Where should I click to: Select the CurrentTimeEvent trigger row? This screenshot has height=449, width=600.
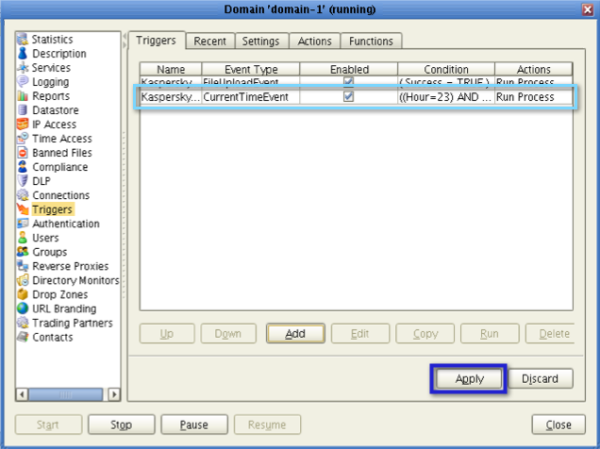pyautogui.click(x=250, y=98)
